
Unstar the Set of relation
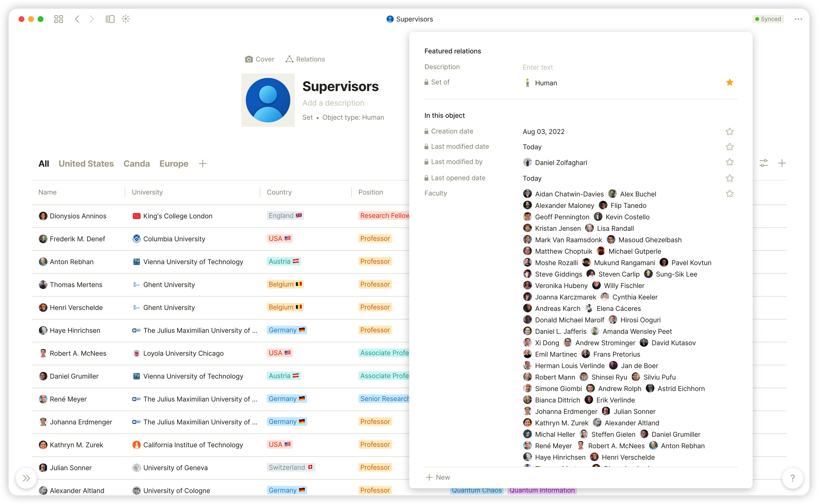730,82
